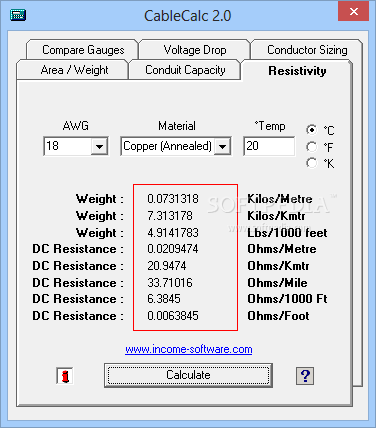The image size is (376, 428).
Task: Click the Ohms/Metre unit label
Action: coord(282,249)
